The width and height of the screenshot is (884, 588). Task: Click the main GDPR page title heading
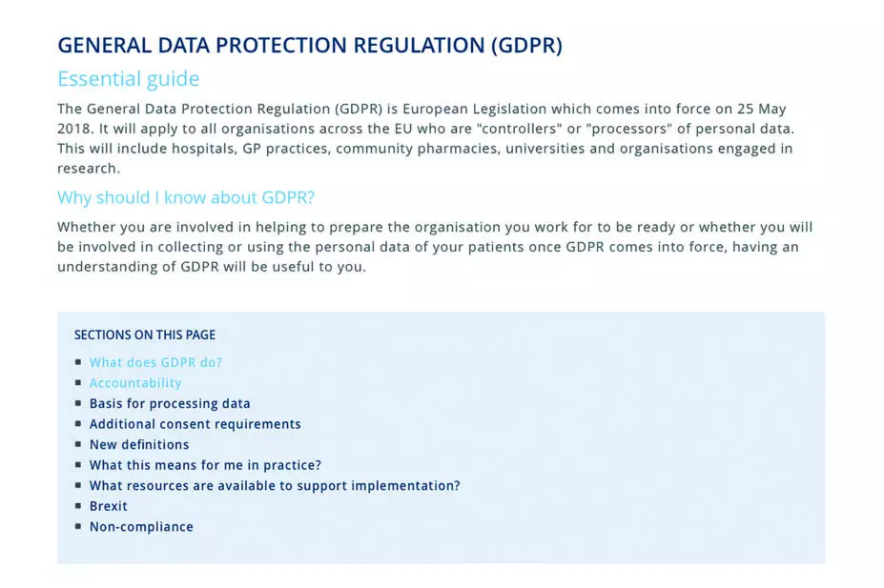click(310, 45)
